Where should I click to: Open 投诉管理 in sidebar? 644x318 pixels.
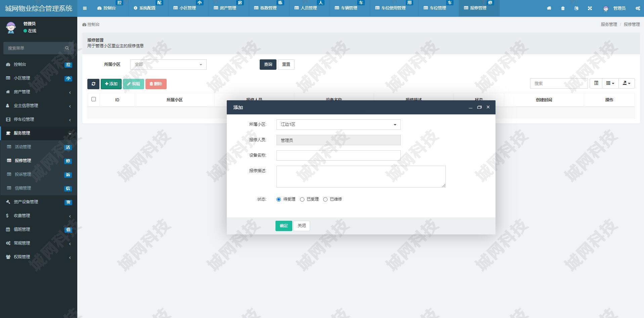click(39, 174)
